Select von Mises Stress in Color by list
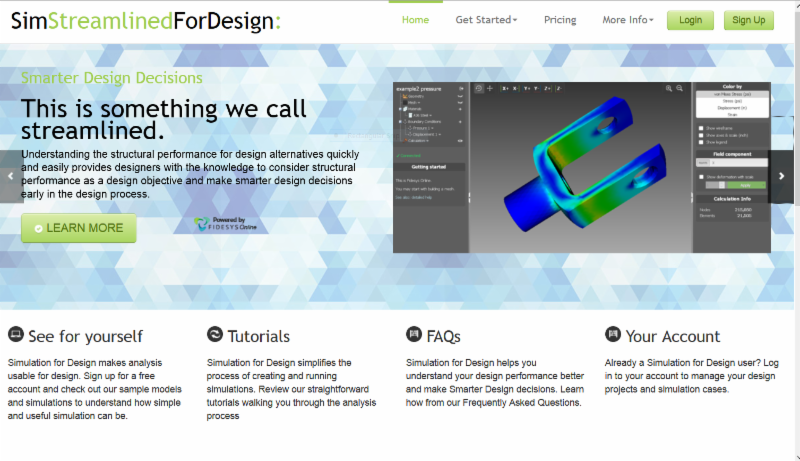Screen dimensions: 800x461 pyautogui.click(x=732, y=94)
